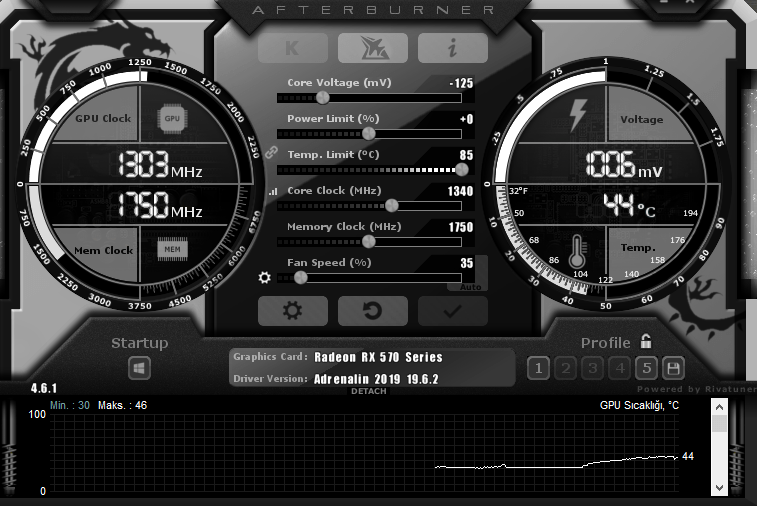
Task: Reset settings with the circular arrow button
Action: click(x=373, y=310)
